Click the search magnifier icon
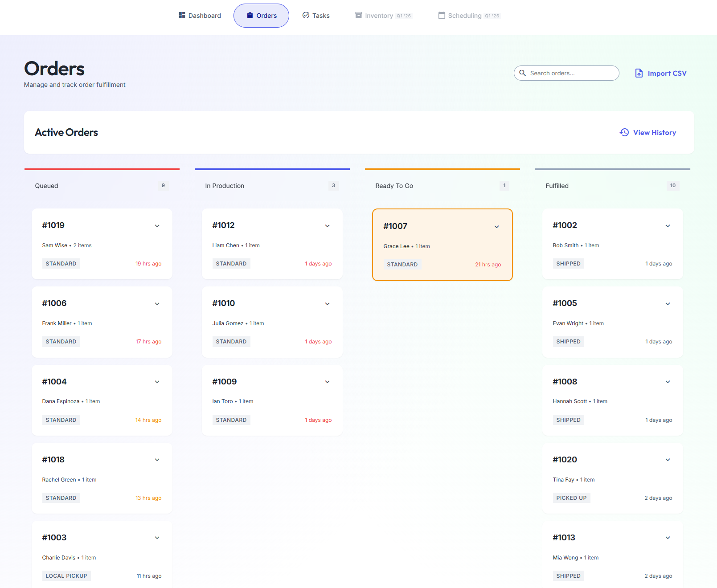The width and height of the screenshot is (717, 588). [x=523, y=73]
